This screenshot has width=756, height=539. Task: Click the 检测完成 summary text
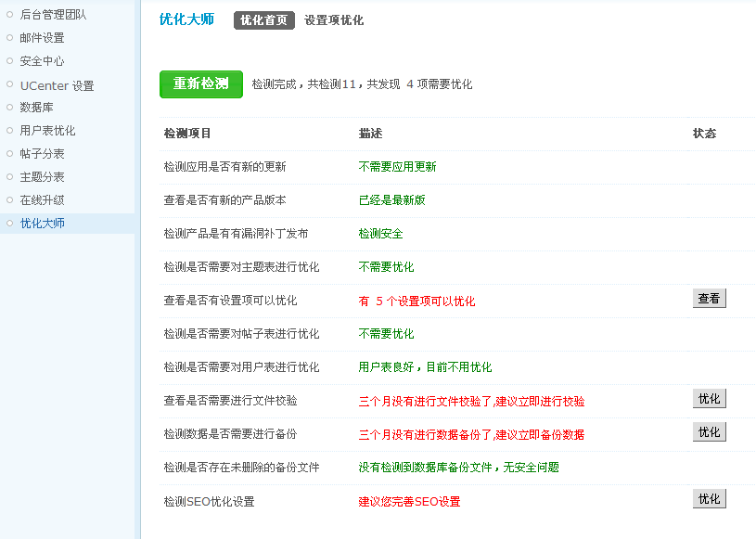pyautogui.click(x=362, y=84)
